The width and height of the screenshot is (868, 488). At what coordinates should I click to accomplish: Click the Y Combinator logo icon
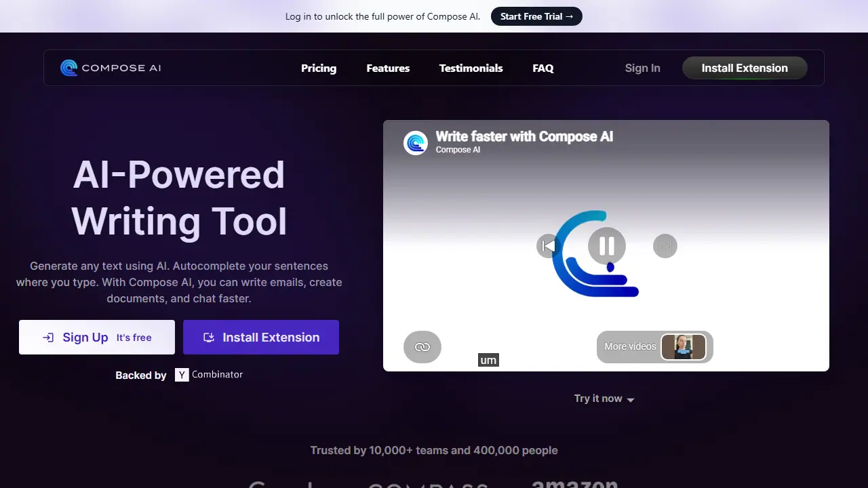(x=182, y=374)
